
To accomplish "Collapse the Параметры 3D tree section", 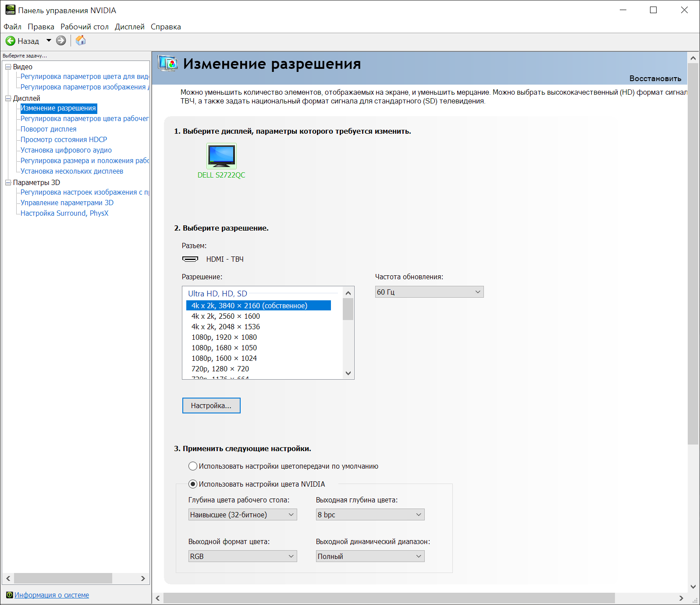I will click(8, 183).
